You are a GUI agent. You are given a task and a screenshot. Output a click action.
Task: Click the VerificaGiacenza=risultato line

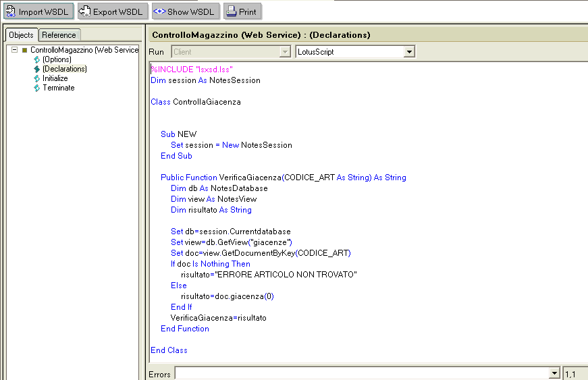click(218, 318)
